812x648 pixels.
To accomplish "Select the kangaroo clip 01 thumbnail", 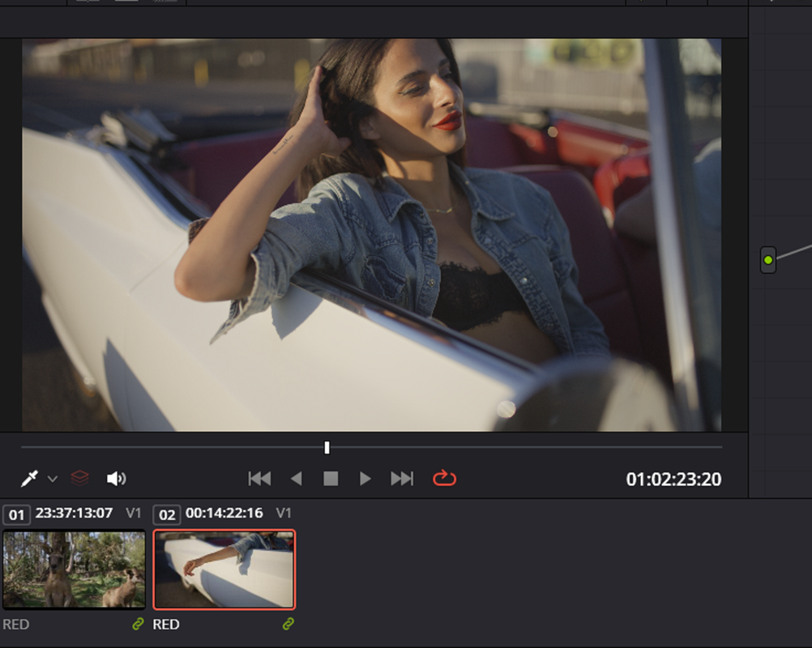I will 74,569.
